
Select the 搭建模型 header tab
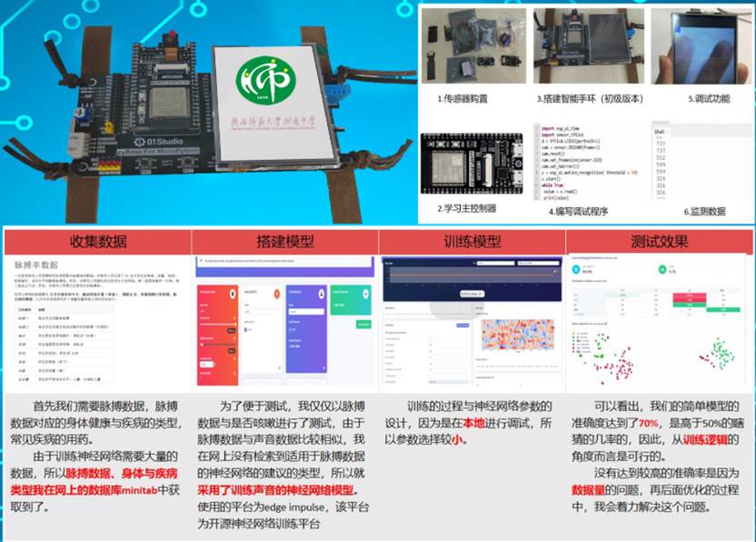point(284,242)
